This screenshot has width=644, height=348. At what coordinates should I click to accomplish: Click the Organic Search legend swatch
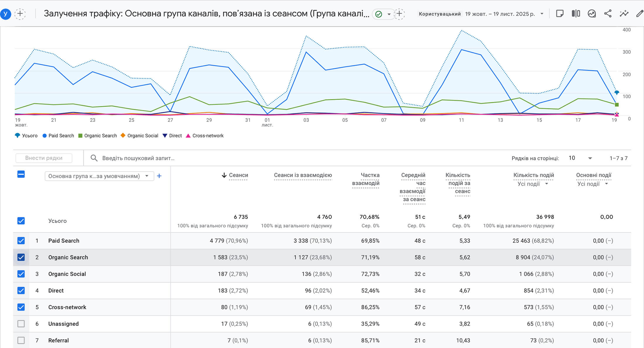(x=80, y=136)
